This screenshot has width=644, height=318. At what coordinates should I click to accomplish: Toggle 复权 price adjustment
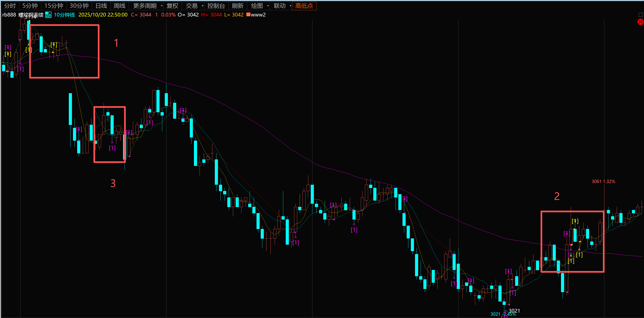pyautogui.click(x=172, y=6)
